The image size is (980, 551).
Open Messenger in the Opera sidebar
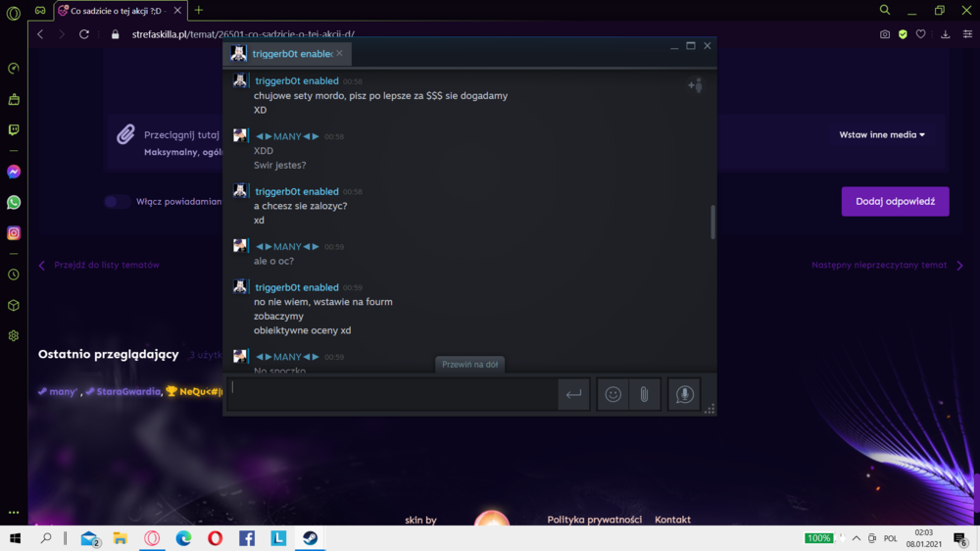click(13, 172)
